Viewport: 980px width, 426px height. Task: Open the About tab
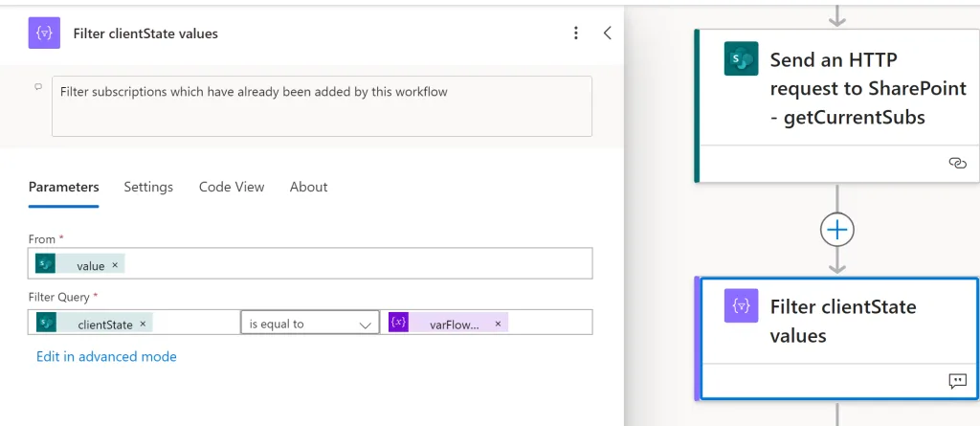tap(309, 187)
